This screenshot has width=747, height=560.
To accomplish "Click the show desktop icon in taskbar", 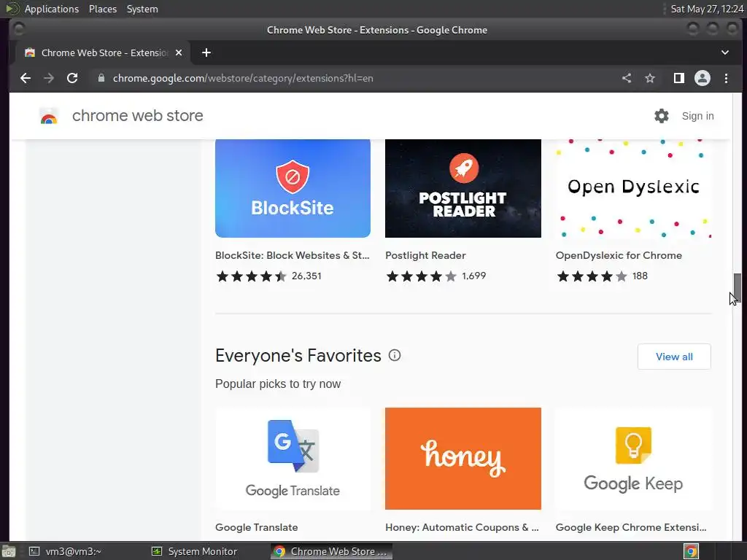I will coord(9,551).
